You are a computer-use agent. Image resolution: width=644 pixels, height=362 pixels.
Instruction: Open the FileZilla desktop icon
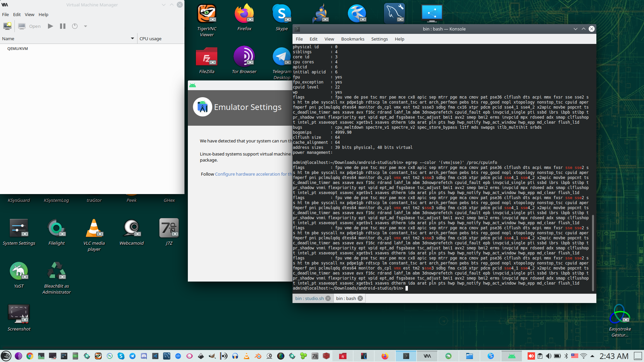(207, 57)
